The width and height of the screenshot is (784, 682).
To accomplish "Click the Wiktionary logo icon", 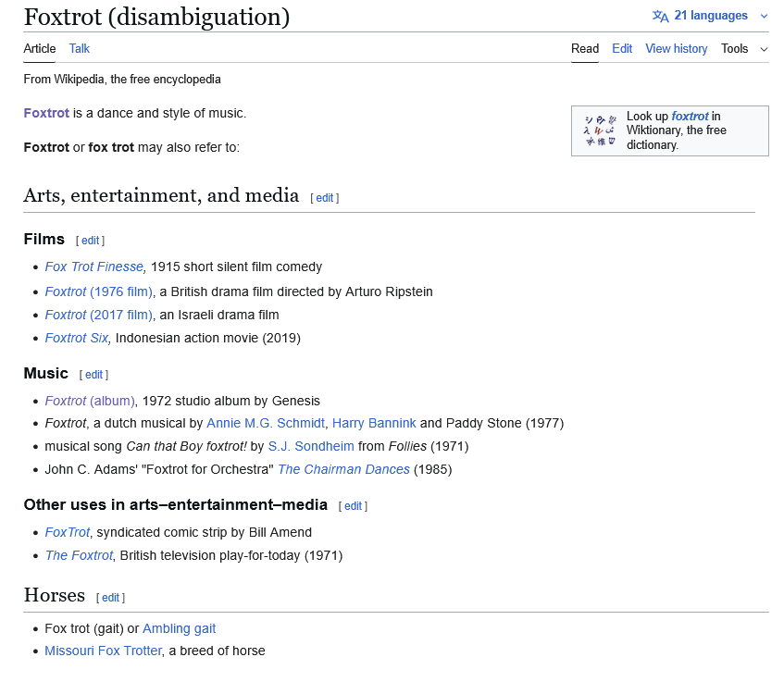I will [600, 130].
